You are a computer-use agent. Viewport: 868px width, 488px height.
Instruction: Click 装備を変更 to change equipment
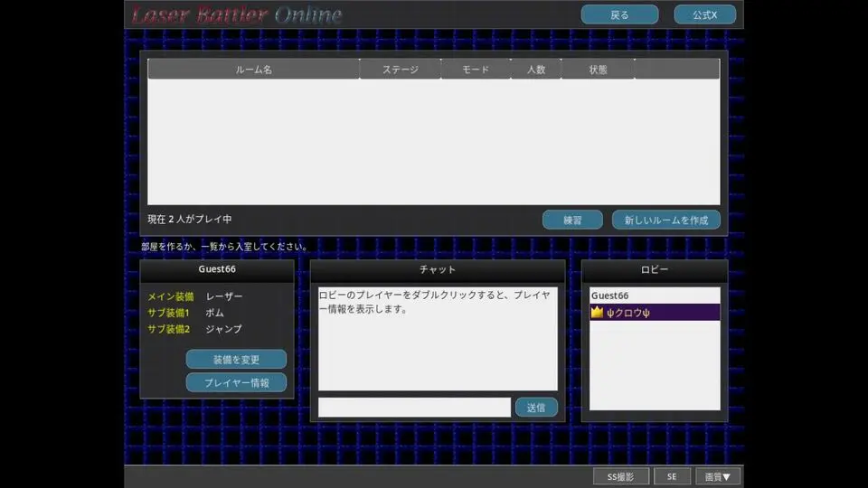click(x=236, y=359)
